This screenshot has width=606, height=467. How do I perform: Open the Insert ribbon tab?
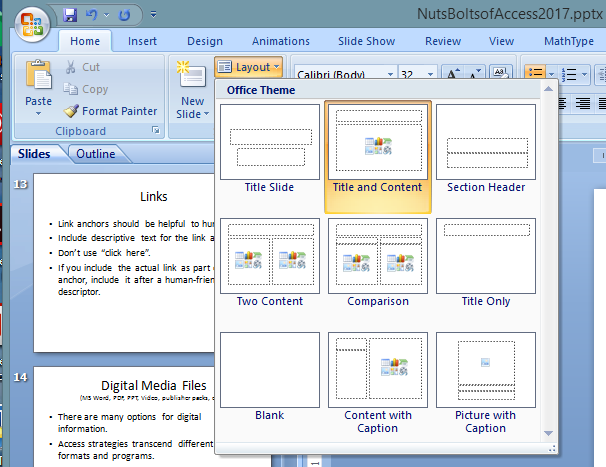point(142,41)
